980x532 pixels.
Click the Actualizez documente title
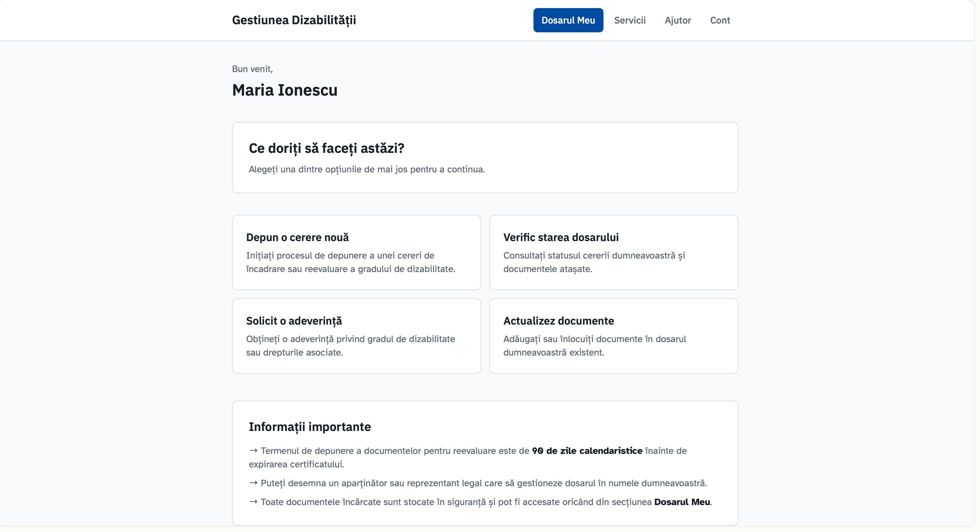[x=558, y=321]
